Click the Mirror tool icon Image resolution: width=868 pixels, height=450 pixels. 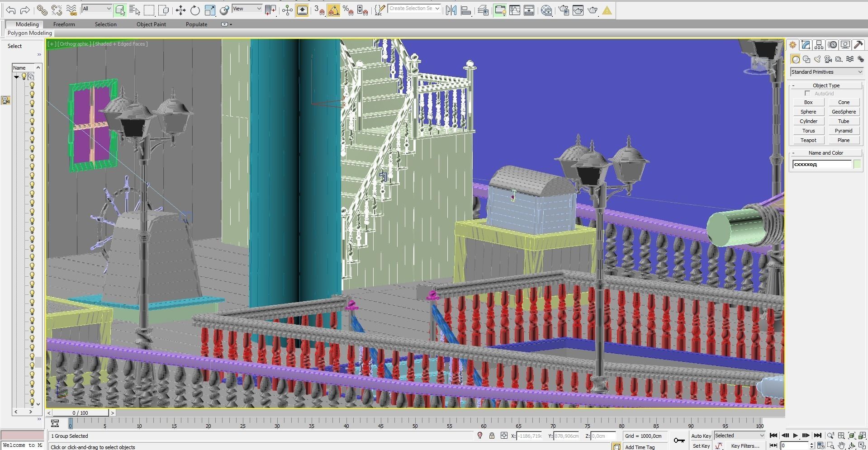(x=451, y=10)
